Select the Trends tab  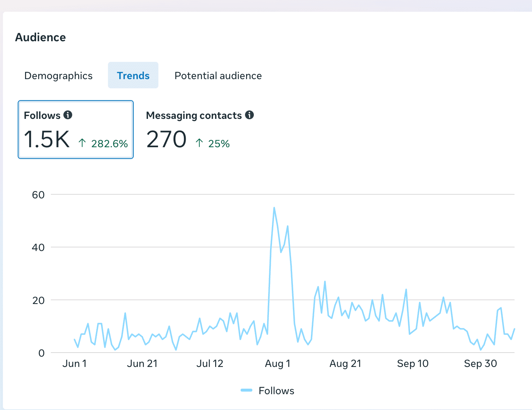[133, 75]
